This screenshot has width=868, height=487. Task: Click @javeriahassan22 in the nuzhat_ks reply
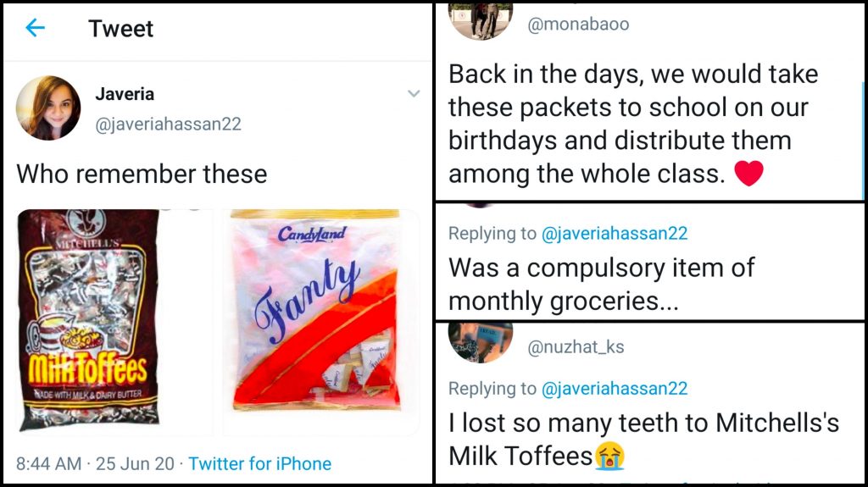click(x=615, y=389)
